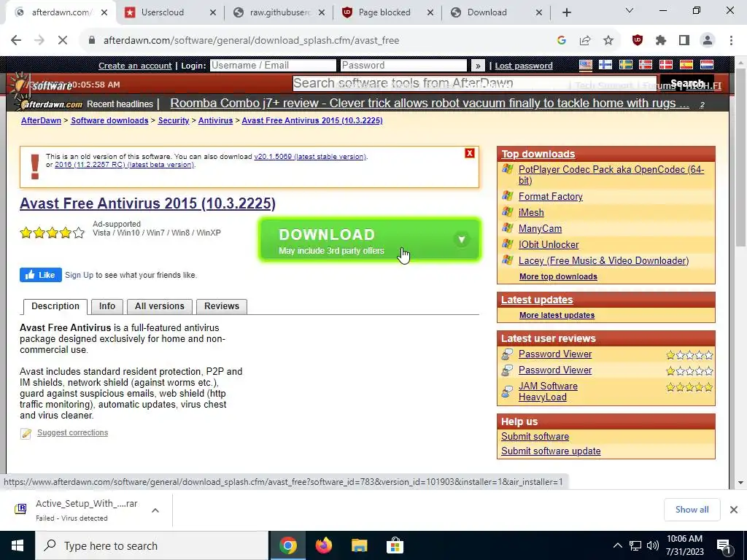Bookmark this page with the star icon

608,41
